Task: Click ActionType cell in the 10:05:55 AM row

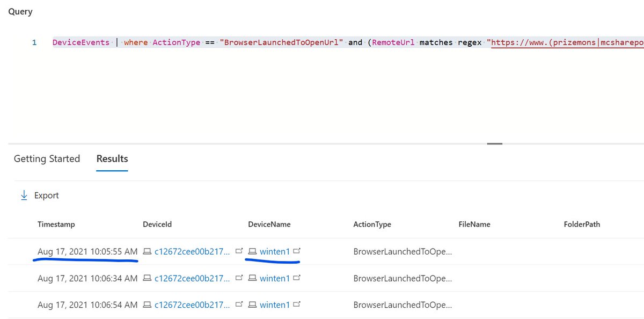Action: tap(402, 251)
